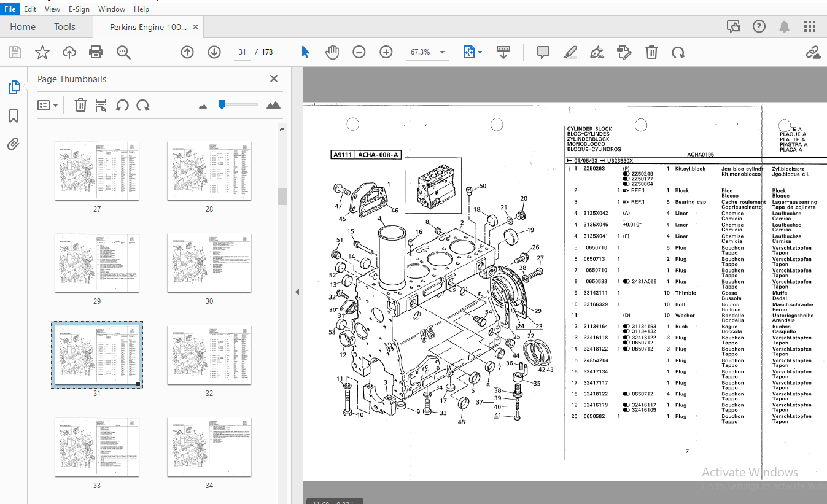
Task: Open the share-with-others chat icon
Action: click(734, 26)
